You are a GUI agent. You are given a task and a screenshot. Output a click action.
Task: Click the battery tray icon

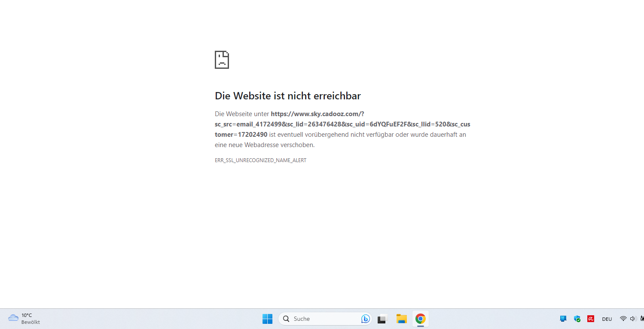tap(642, 319)
